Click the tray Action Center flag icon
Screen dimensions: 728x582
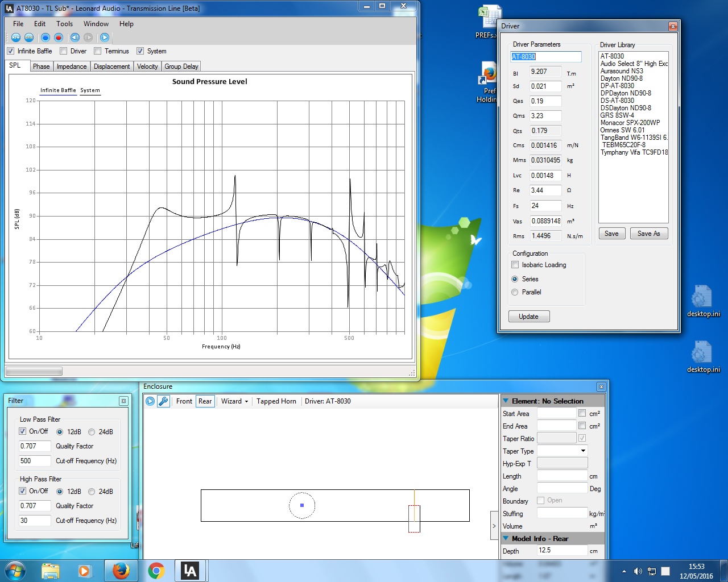coord(665,571)
